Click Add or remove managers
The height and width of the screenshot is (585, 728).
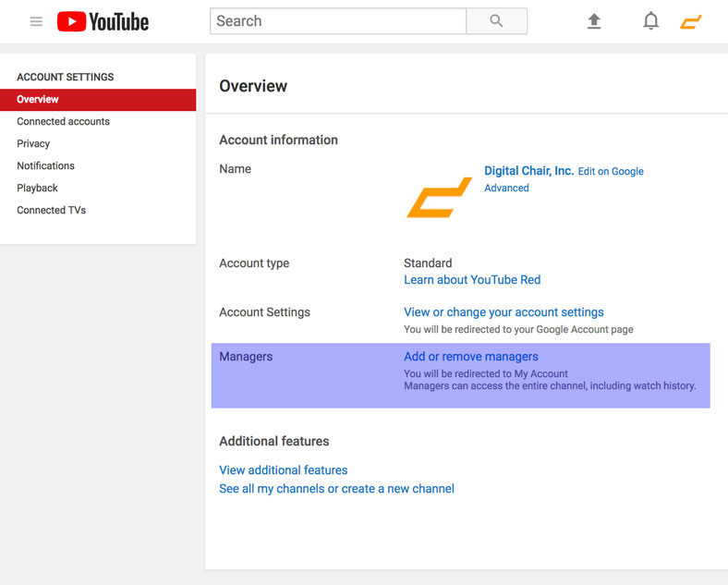(x=471, y=357)
